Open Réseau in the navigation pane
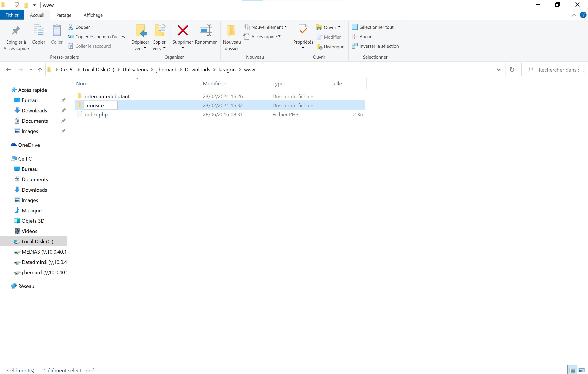Image resolution: width=588 pixels, height=374 pixels. tap(26, 286)
